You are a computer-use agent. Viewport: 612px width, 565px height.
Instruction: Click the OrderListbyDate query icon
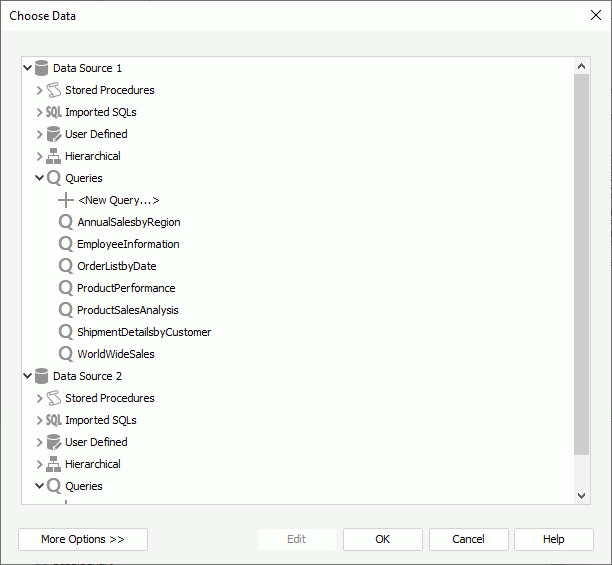click(x=66, y=266)
